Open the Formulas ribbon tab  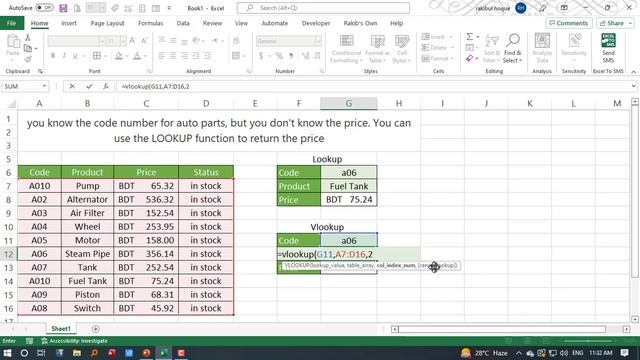point(151,23)
